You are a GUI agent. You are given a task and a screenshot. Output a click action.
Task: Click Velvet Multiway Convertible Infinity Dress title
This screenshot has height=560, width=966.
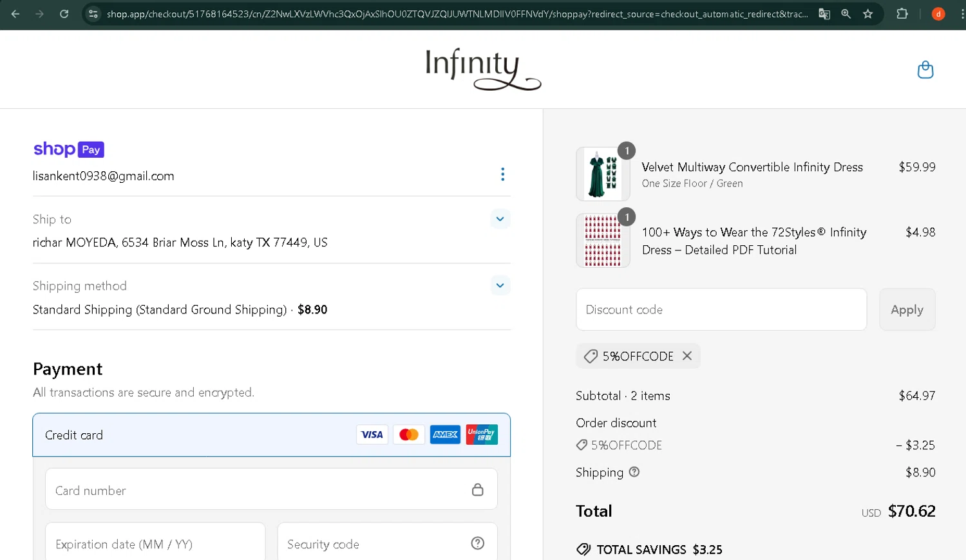click(752, 167)
